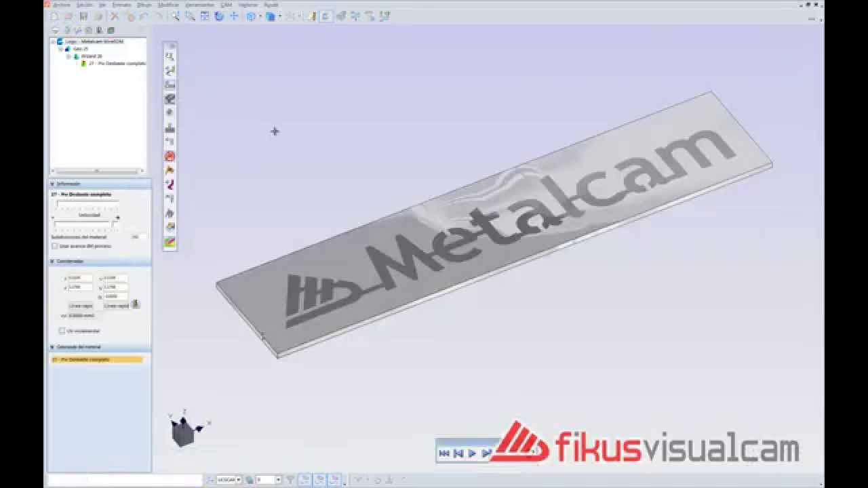
Task: Open the dropdown arrow beside the blue cube icon
Action: point(280,16)
